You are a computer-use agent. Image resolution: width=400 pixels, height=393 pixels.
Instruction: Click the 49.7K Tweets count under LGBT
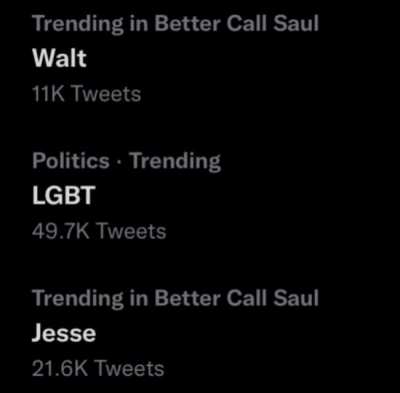point(99,231)
